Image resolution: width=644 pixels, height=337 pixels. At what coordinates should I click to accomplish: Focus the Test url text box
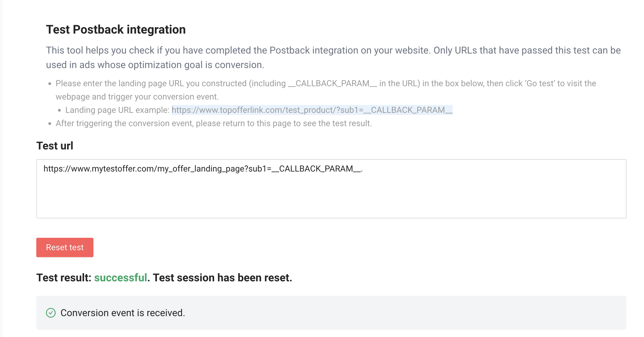click(331, 189)
